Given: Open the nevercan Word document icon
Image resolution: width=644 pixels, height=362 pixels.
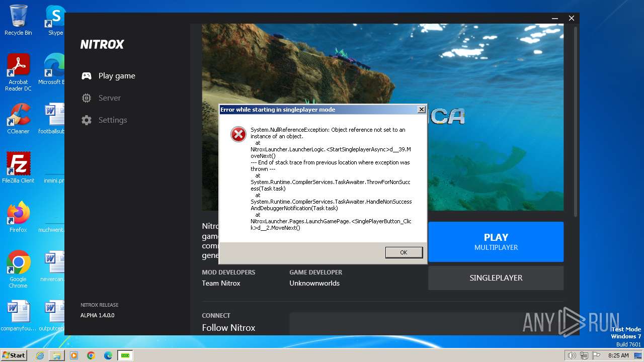Looking at the screenshot, I should point(52,266).
